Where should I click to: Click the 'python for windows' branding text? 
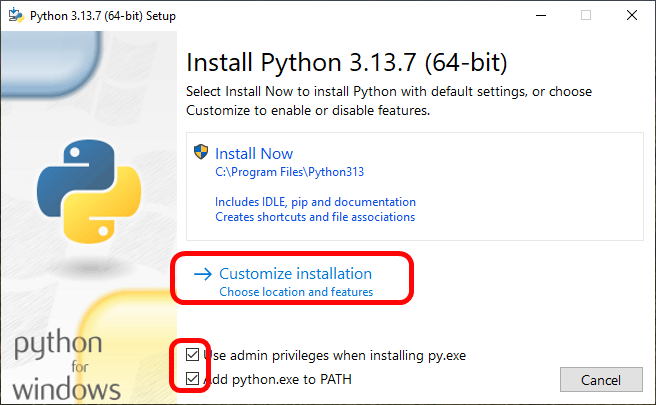point(67,366)
